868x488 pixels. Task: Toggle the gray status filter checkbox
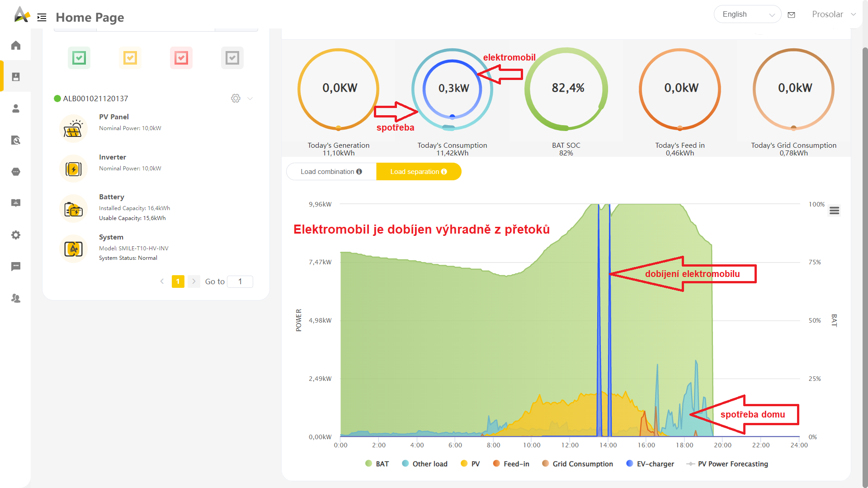(x=232, y=58)
